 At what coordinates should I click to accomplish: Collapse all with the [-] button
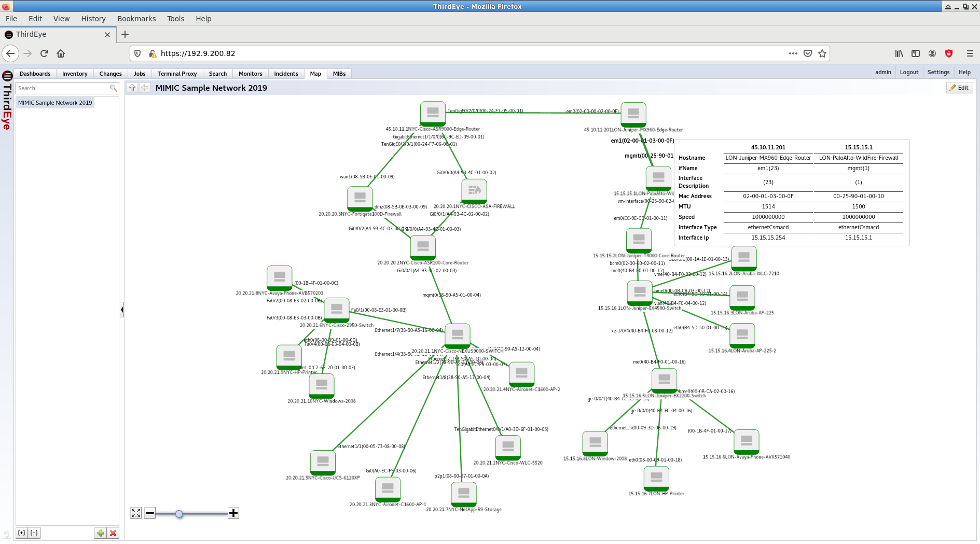(34, 533)
